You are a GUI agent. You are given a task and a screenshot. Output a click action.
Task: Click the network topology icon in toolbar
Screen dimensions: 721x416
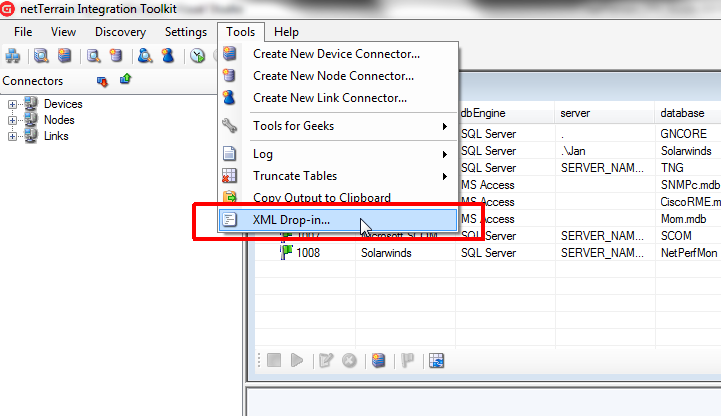(x=13, y=56)
